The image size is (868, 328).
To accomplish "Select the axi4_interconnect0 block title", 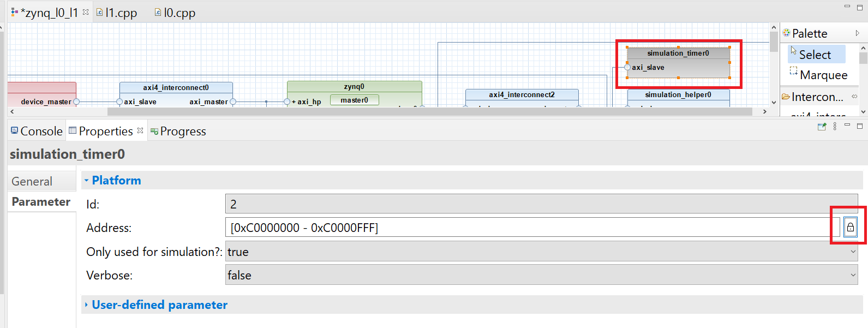I will point(176,87).
